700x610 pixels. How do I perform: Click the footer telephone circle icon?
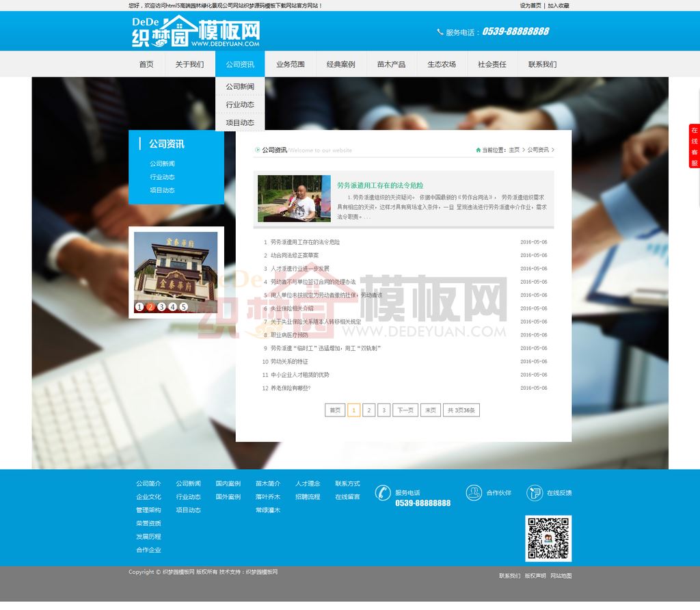coord(383,492)
